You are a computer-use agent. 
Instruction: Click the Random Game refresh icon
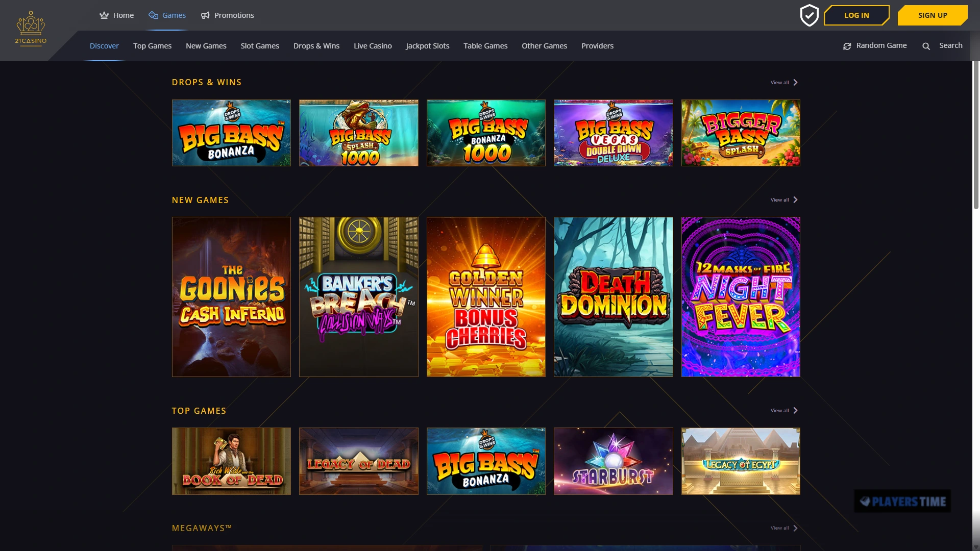[x=847, y=46]
